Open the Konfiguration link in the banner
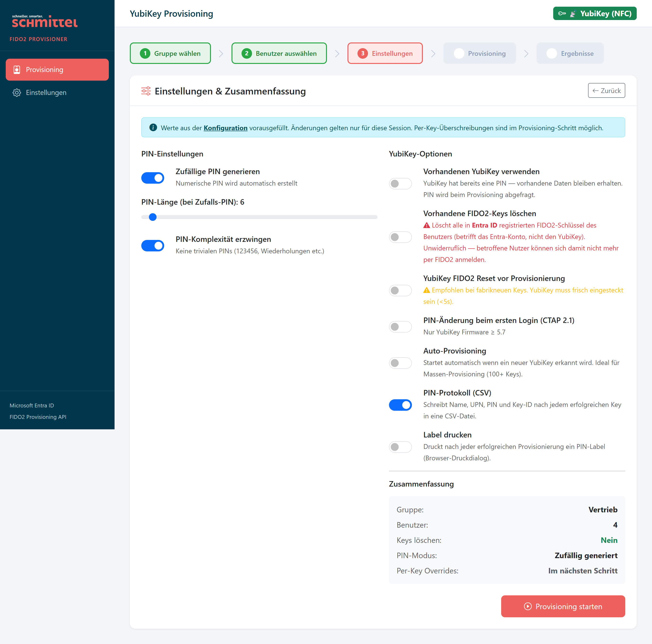Screen dimensions: 652x644 (226, 128)
